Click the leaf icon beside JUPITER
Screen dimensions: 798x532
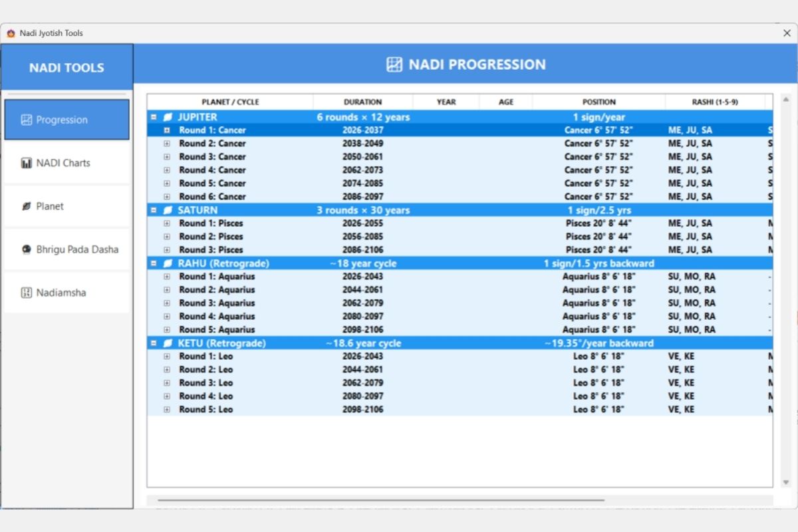pos(168,117)
